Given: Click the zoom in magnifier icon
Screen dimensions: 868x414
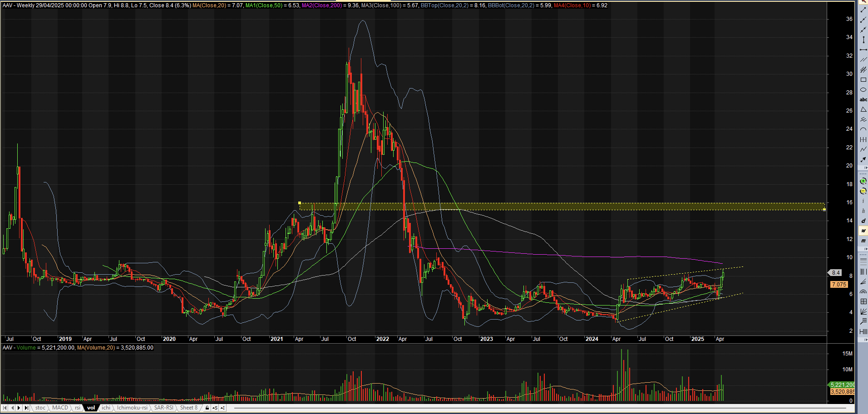Looking at the screenshot, I should [x=863, y=181].
